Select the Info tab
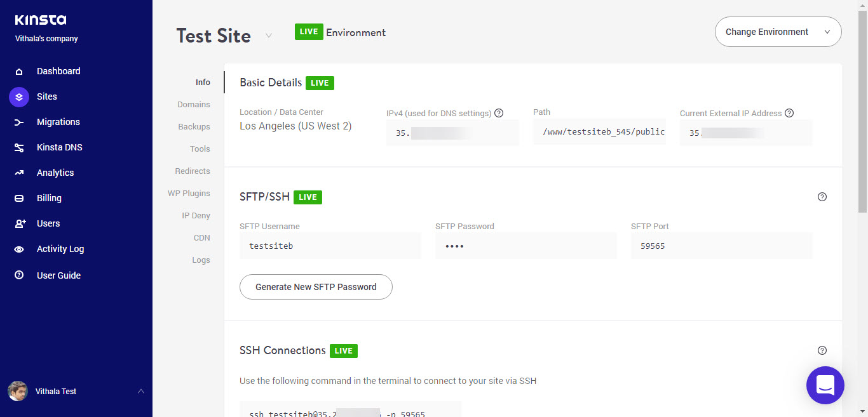Viewport: 868px width, 417px height. click(203, 83)
